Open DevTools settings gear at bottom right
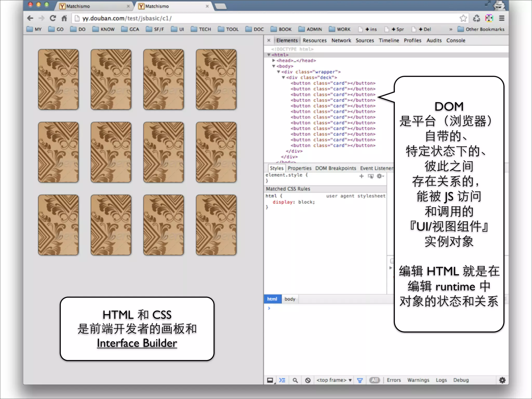 [502, 380]
